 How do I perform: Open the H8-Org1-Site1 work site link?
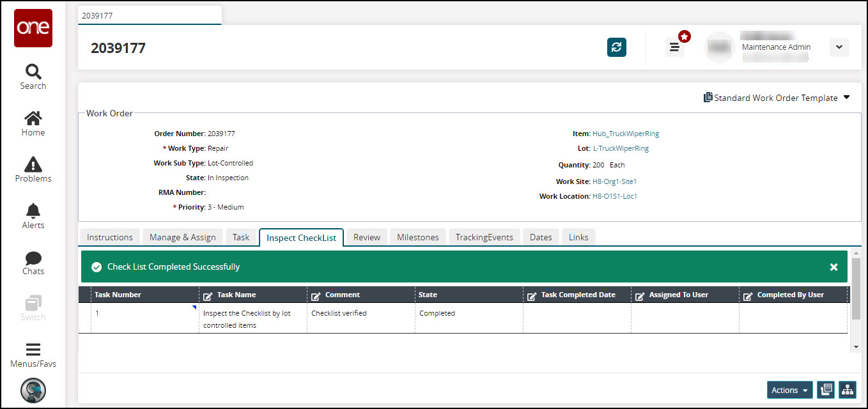click(614, 181)
